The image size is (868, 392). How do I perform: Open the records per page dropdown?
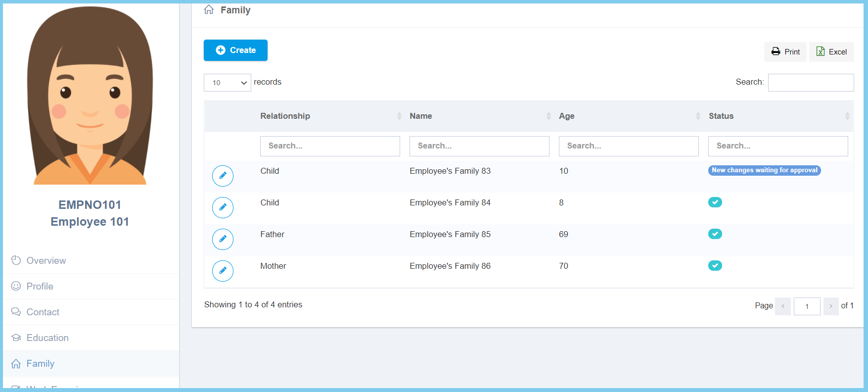(227, 83)
